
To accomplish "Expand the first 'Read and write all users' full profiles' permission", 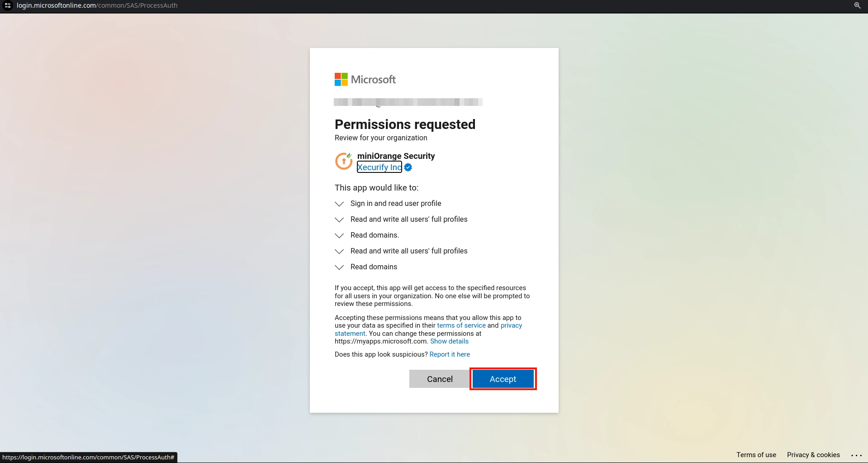I will click(339, 220).
